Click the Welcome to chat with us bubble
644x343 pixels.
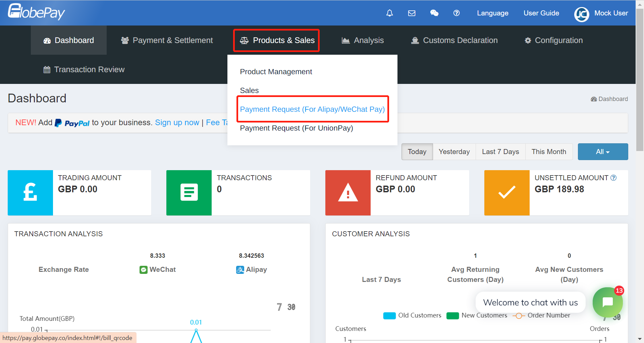click(530, 302)
